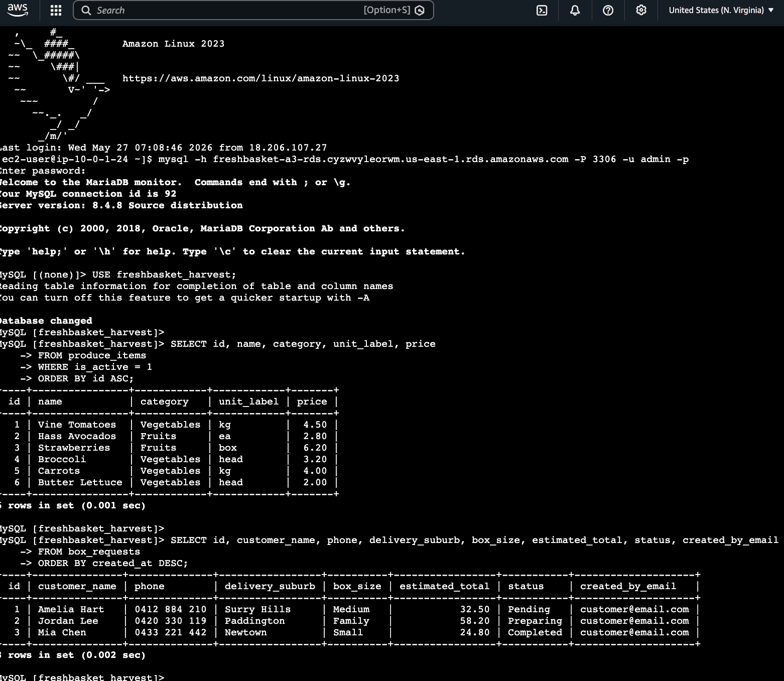Open the settings gear
Image resolution: width=784 pixels, height=681 pixels.
(641, 10)
